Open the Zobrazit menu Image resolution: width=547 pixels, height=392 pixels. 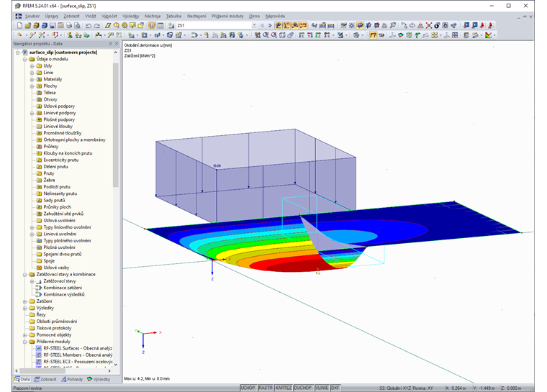(x=71, y=16)
